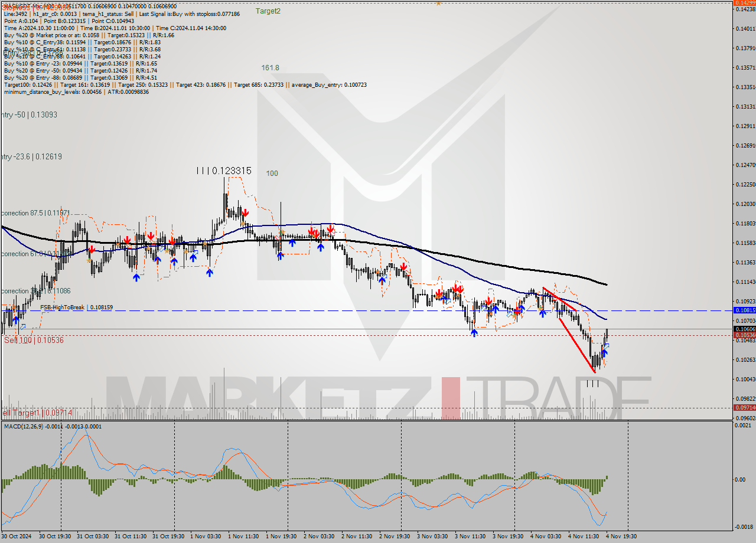Screen dimensions: 756x543
Task: Click the 0.10043 price axis value
Action: tap(745, 379)
